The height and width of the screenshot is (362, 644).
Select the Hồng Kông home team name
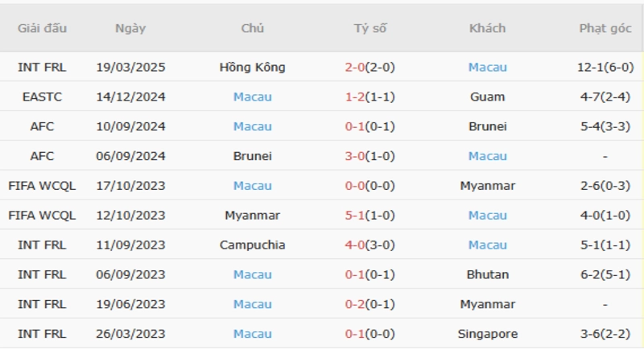tap(252, 68)
